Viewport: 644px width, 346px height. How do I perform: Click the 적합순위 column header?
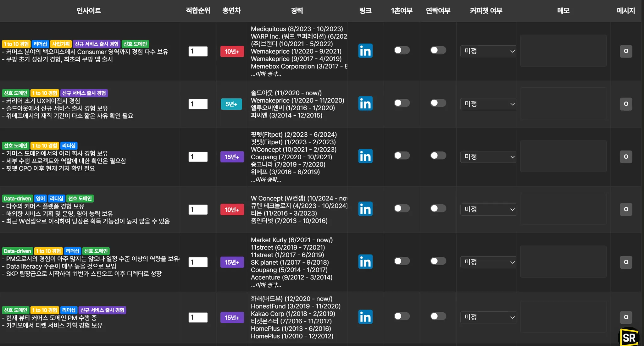(198, 11)
